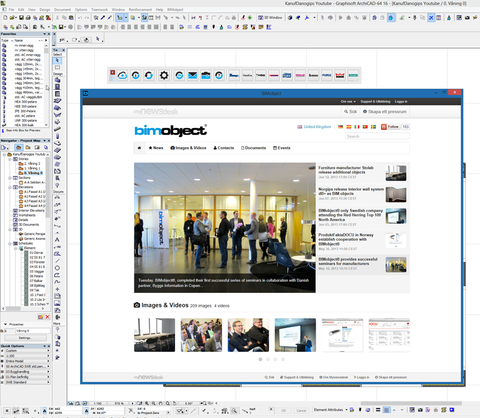Click the green brand logo at toolbar end

pyautogui.click(x=353, y=75)
